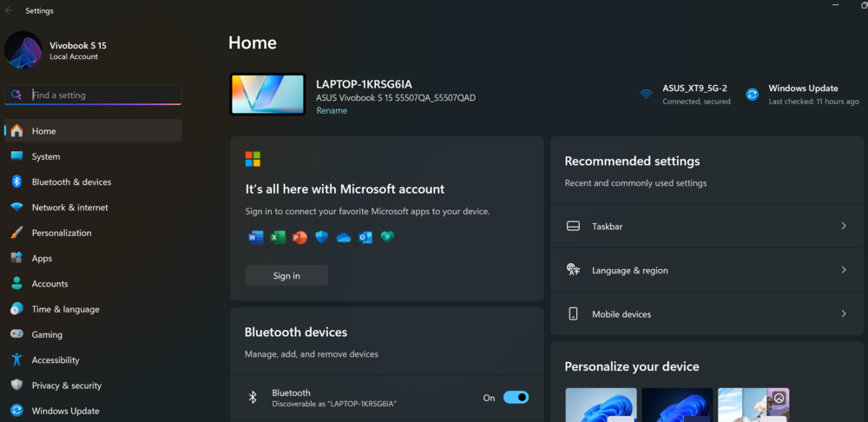Open the Accounts settings label
The width and height of the screenshot is (868, 422).
pos(49,284)
